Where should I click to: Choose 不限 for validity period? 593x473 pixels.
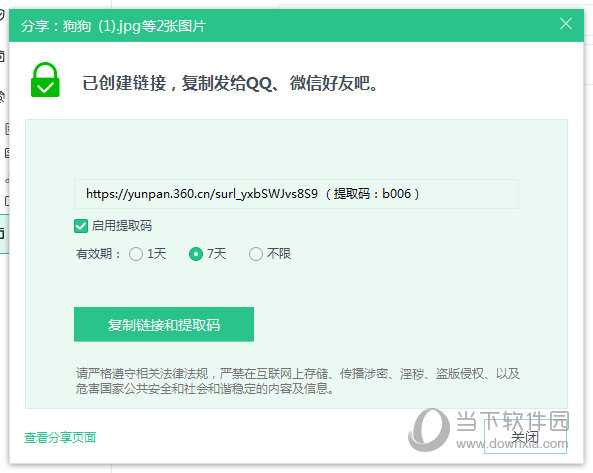[x=256, y=254]
